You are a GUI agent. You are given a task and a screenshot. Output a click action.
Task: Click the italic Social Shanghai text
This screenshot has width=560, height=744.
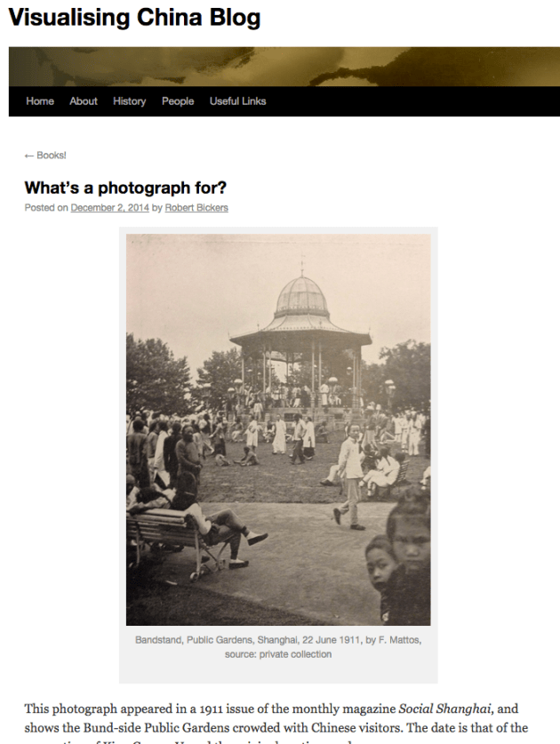tap(444, 708)
